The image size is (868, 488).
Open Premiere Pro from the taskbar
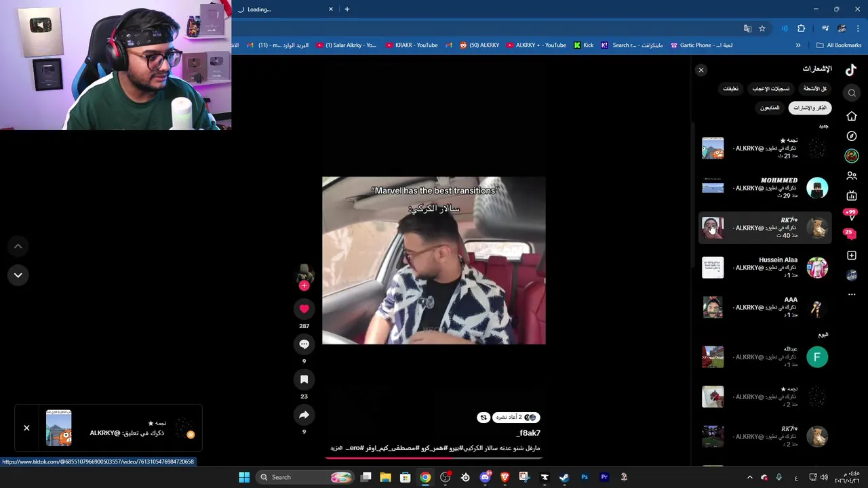[604, 477]
